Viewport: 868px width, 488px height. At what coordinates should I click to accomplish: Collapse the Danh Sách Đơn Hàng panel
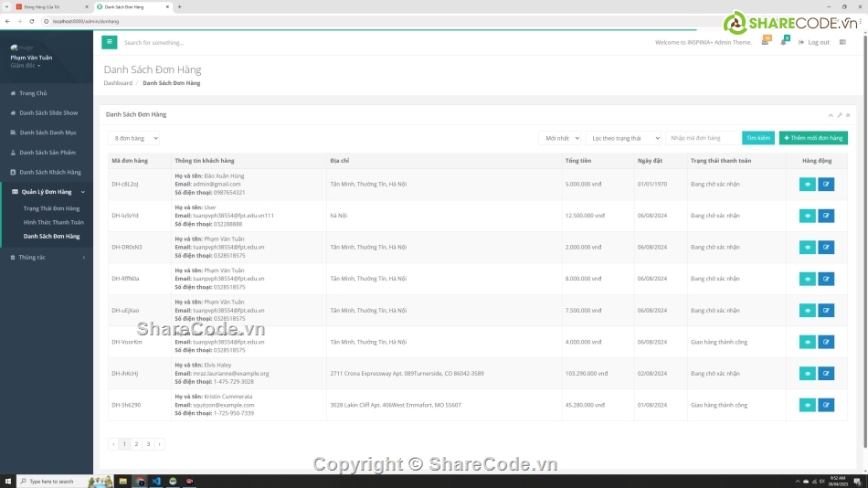pyautogui.click(x=831, y=115)
